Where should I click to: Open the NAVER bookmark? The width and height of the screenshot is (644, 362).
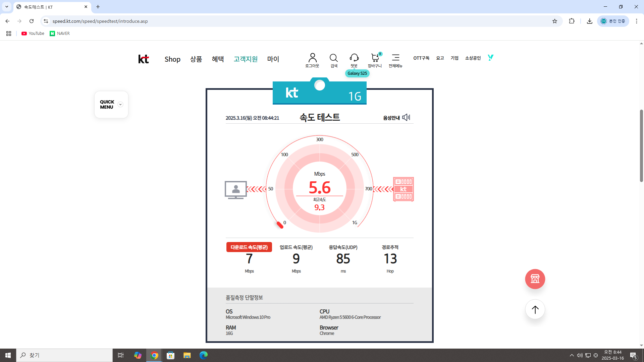(x=60, y=34)
